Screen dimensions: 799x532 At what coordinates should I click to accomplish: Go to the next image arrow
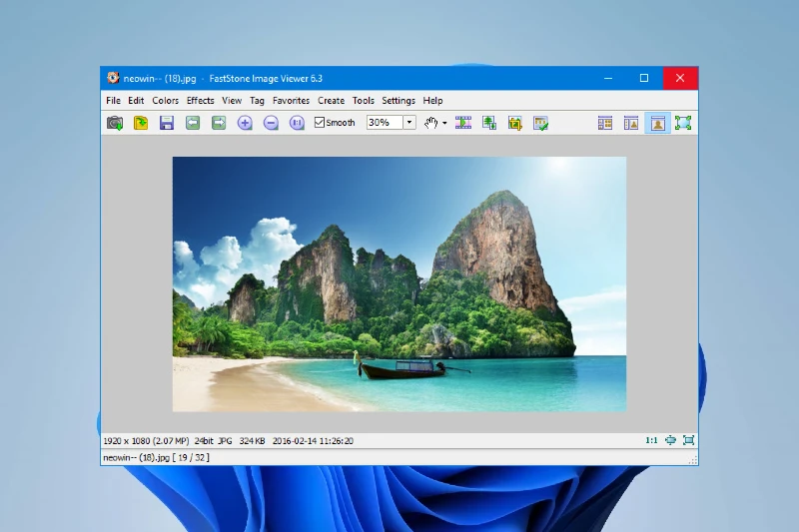click(219, 123)
